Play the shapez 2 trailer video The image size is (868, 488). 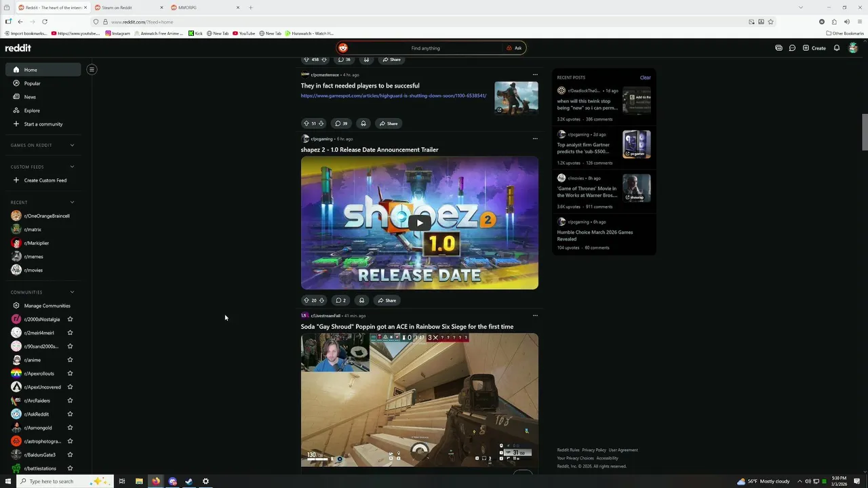pyautogui.click(x=420, y=222)
